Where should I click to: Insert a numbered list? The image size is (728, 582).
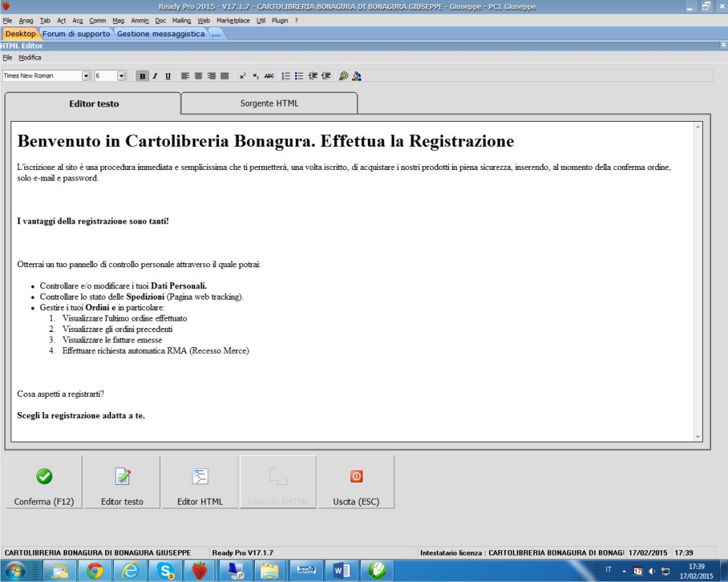tap(286, 76)
